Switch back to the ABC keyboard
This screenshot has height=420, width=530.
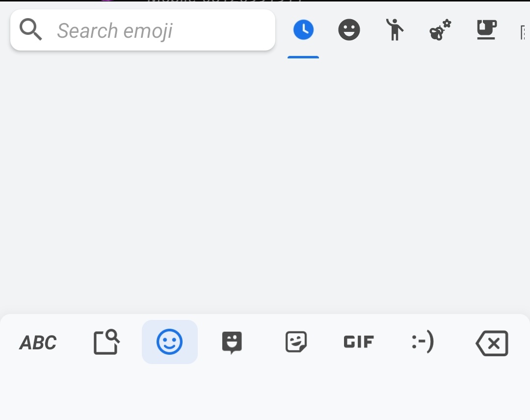(37, 342)
